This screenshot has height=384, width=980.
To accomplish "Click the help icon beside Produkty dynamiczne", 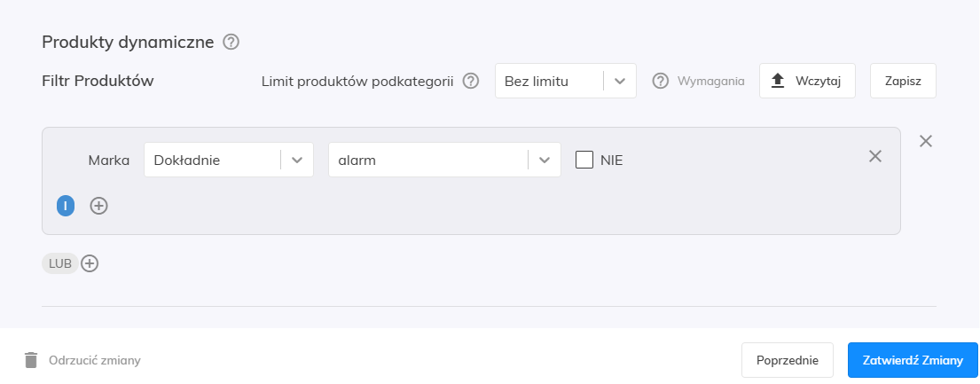I will (x=231, y=42).
